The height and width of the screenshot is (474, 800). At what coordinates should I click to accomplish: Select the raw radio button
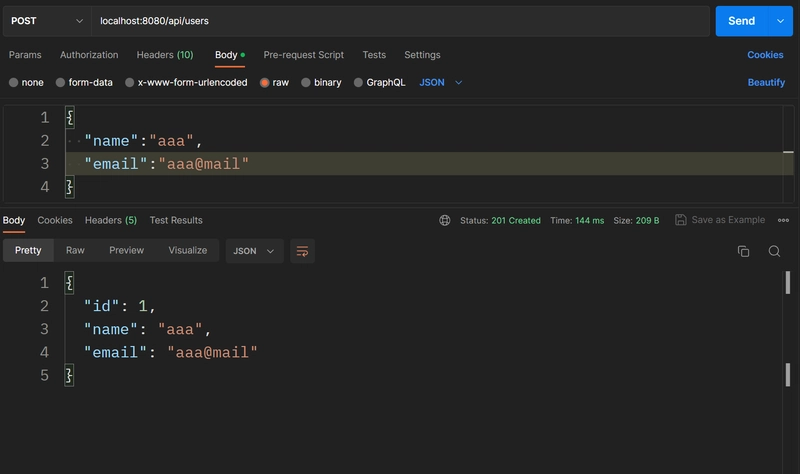click(264, 83)
